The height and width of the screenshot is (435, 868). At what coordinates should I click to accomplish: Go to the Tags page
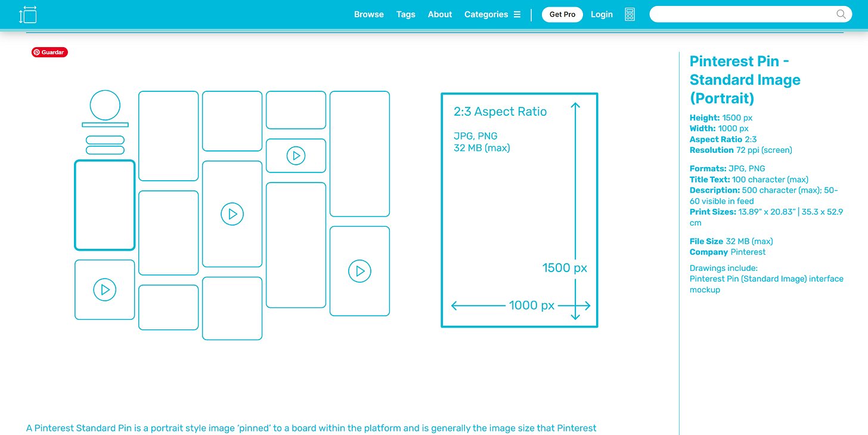406,14
